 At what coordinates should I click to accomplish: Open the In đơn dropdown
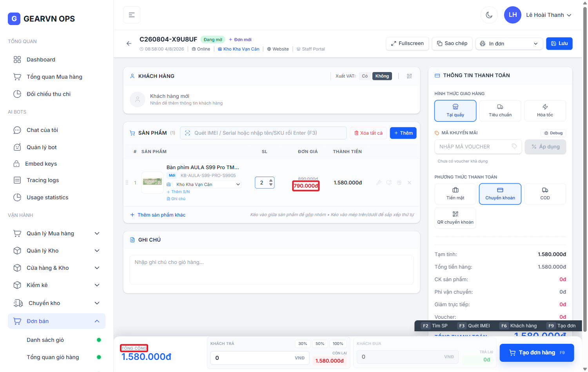pyautogui.click(x=509, y=43)
